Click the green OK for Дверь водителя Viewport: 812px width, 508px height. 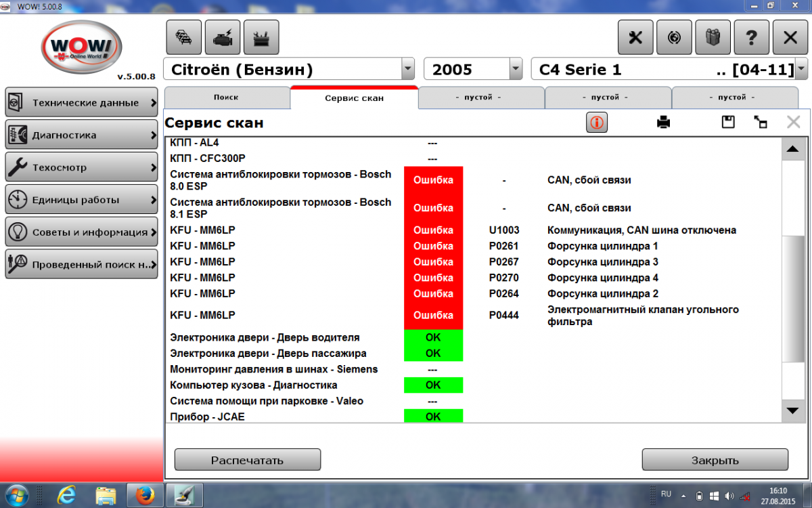click(433, 337)
